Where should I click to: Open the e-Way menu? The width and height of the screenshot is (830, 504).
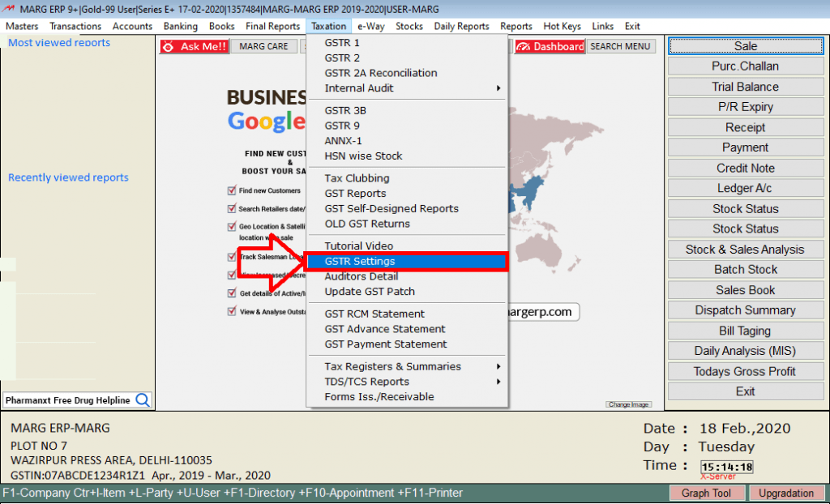click(371, 26)
